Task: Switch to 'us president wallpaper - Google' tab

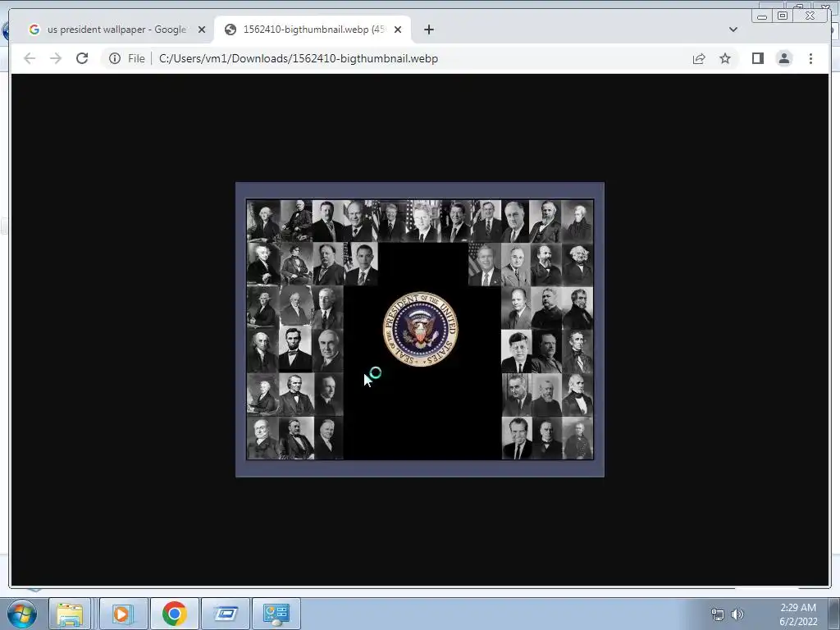Action: pos(116,30)
